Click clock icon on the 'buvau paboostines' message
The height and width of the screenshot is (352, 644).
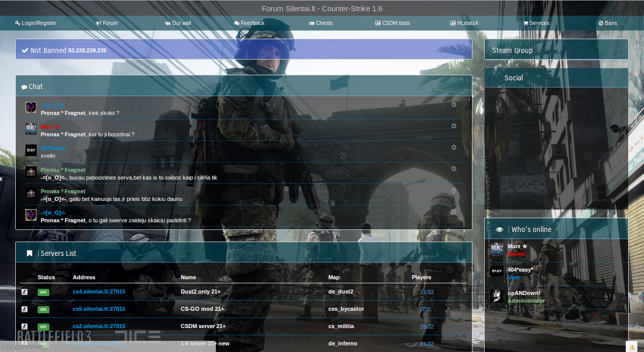pos(454,168)
